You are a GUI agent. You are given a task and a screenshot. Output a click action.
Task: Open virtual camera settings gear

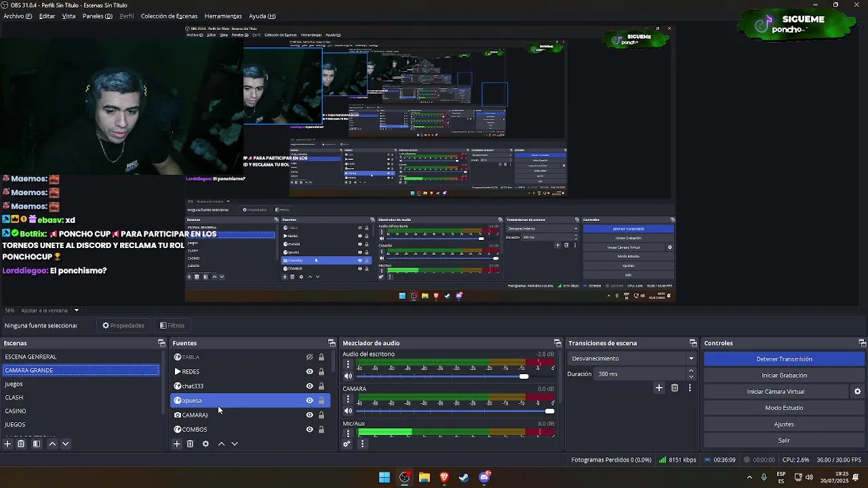[x=857, y=392]
